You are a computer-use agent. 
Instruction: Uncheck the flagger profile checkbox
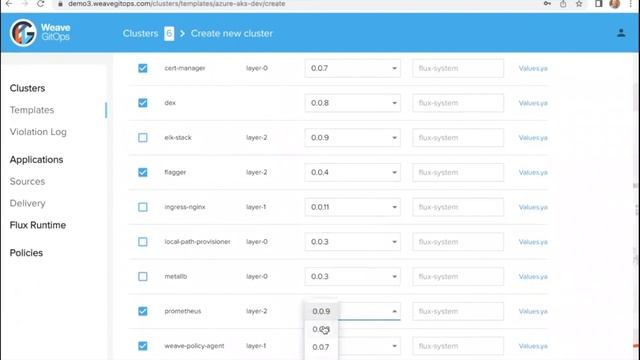click(x=142, y=172)
